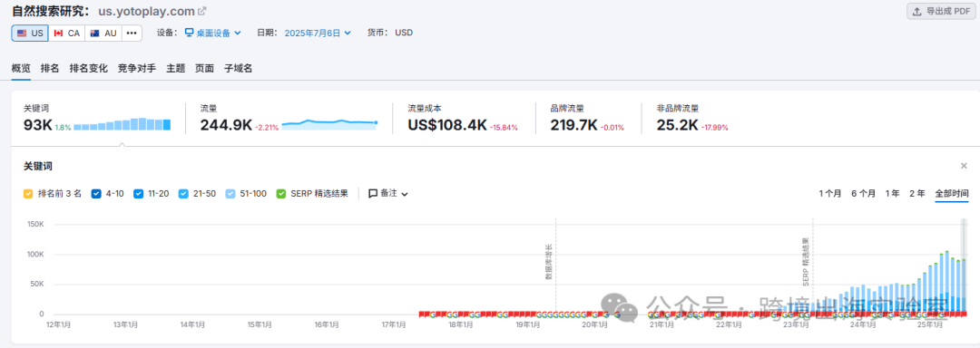The width and height of the screenshot is (980, 348).
Task: Select the 2年 time range
Action: coord(917,194)
